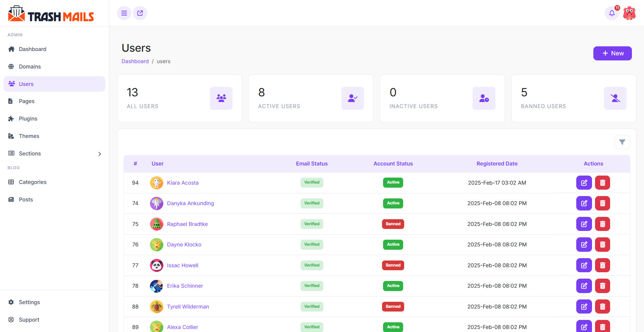Click the banned users icon on the stats card

[615, 98]
